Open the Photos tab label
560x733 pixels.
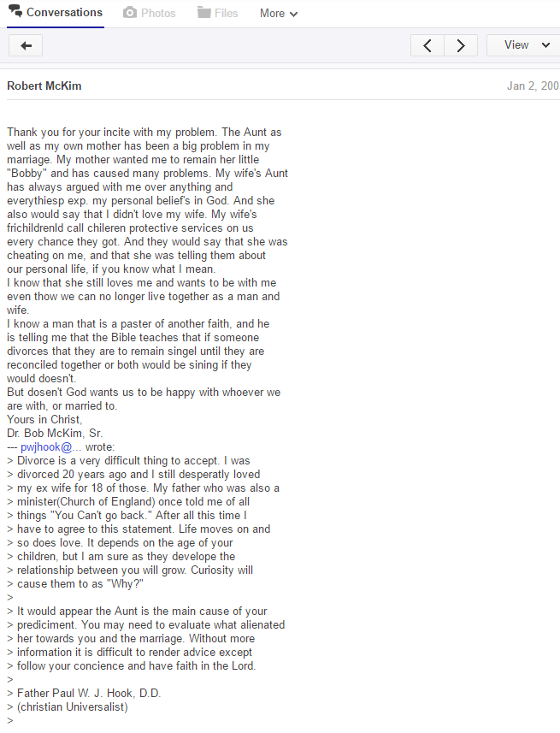click(x=158, y=13)
